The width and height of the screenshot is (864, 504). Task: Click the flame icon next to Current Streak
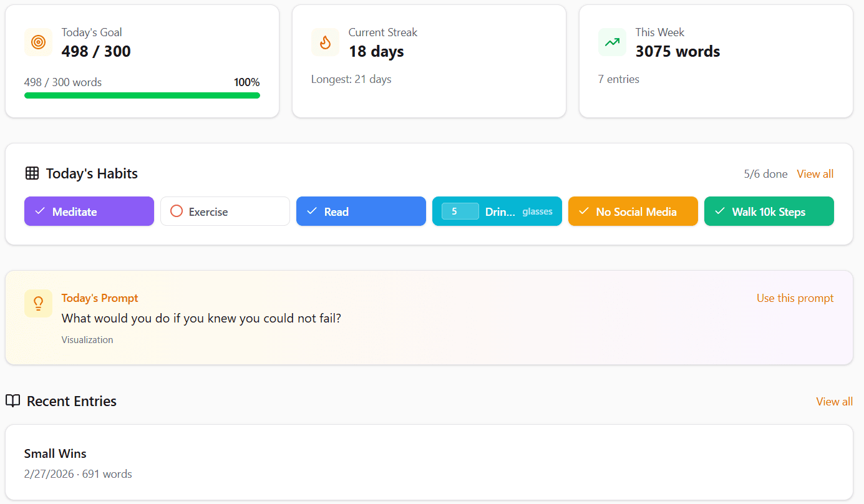(325, 42)
